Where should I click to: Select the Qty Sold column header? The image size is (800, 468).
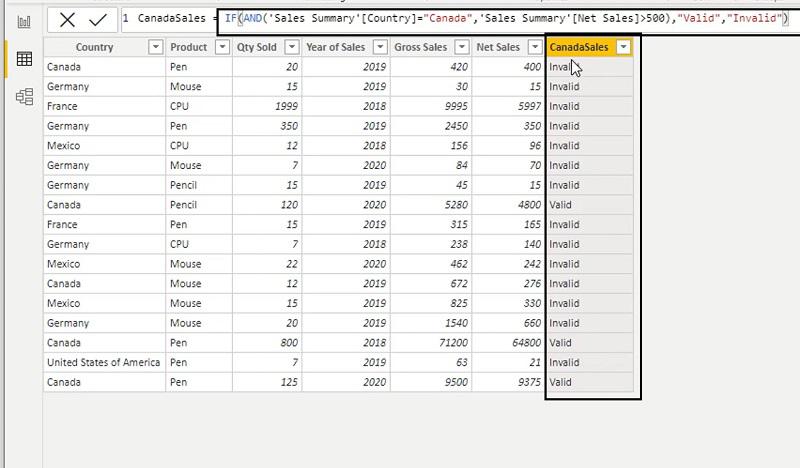click(256, 47)
